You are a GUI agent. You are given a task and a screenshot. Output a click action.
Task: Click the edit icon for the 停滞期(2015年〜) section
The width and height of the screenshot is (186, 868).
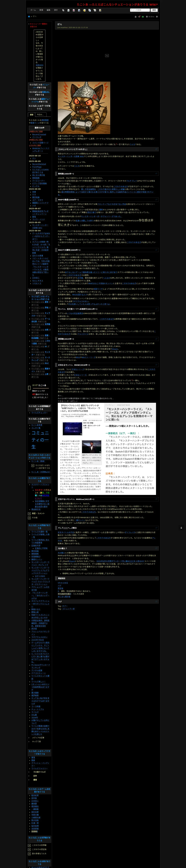point(156,339)
